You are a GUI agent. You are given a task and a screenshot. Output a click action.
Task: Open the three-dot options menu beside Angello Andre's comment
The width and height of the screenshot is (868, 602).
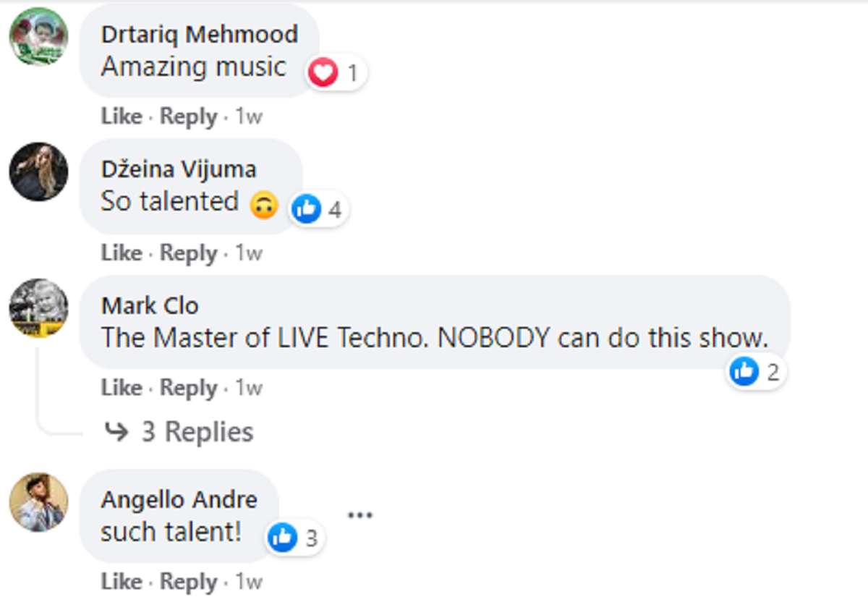[x=359, y=515]
